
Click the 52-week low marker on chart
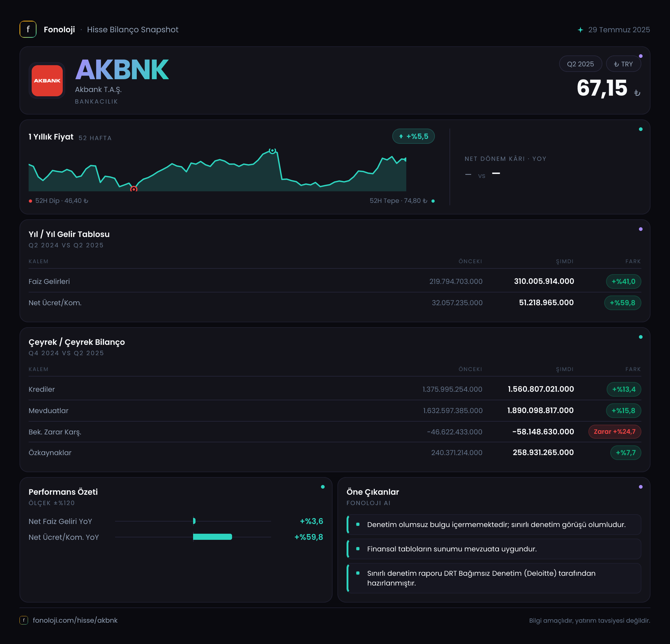(x=134, y=189)
